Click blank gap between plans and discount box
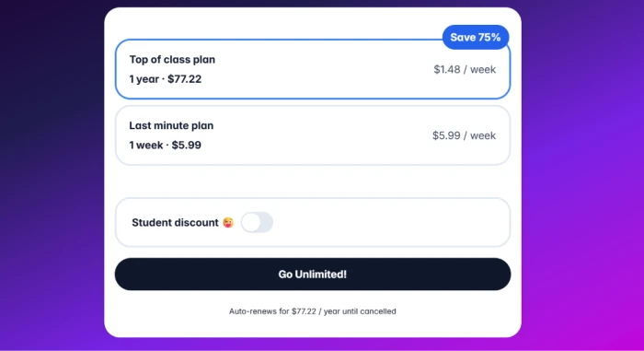This screenshot has width=644, height=351. [x=313, y=181]
